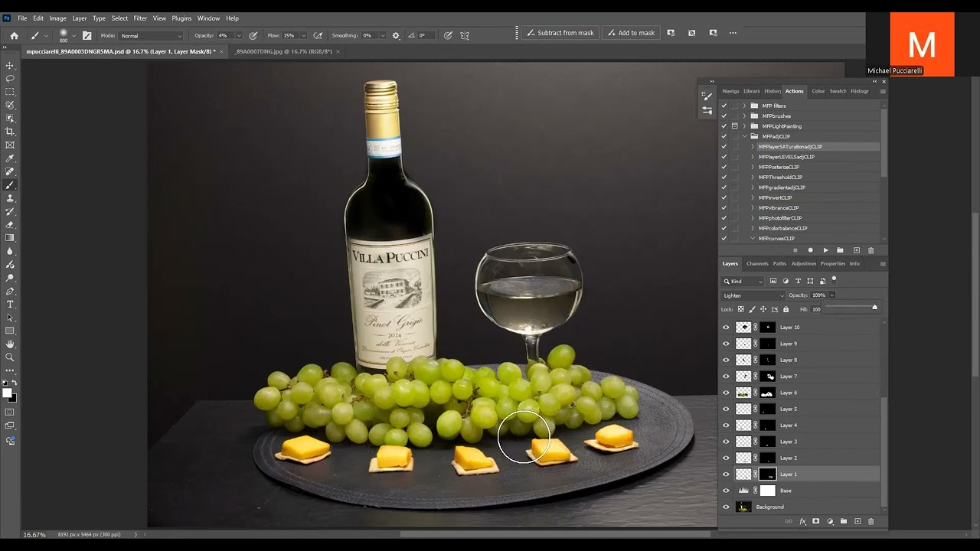Hide Layer 7 visibility eye
This screenshot has height=551, width=980.
point(726,376)
